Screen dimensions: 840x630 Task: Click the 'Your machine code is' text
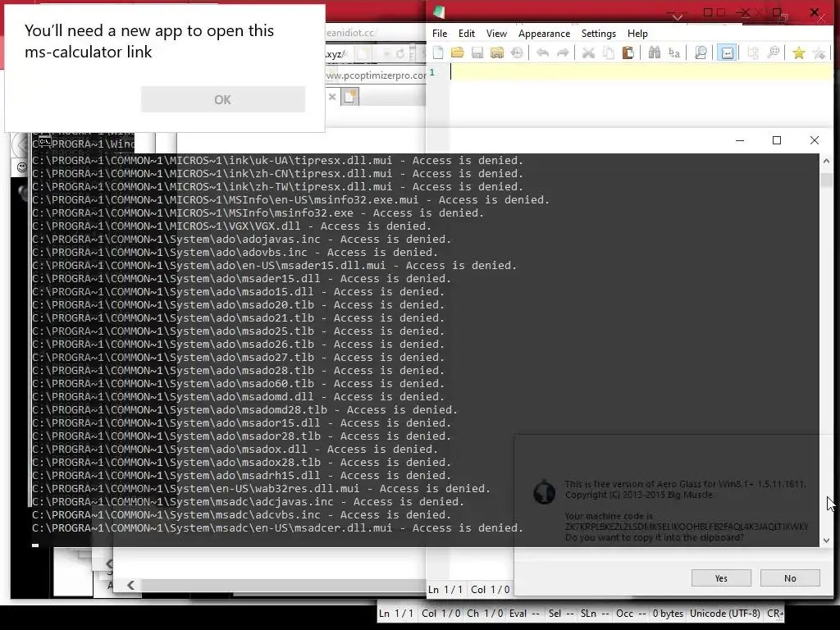(609, 516)
